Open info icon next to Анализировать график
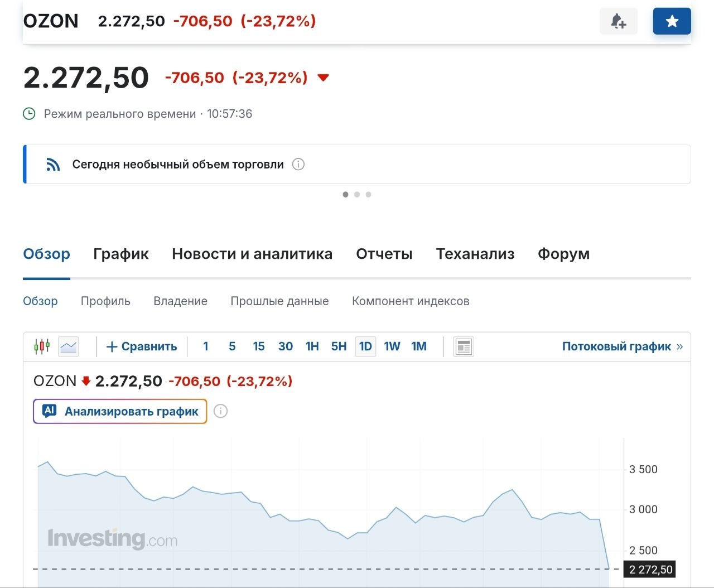 pyautogui.click(x=221, y=412)
